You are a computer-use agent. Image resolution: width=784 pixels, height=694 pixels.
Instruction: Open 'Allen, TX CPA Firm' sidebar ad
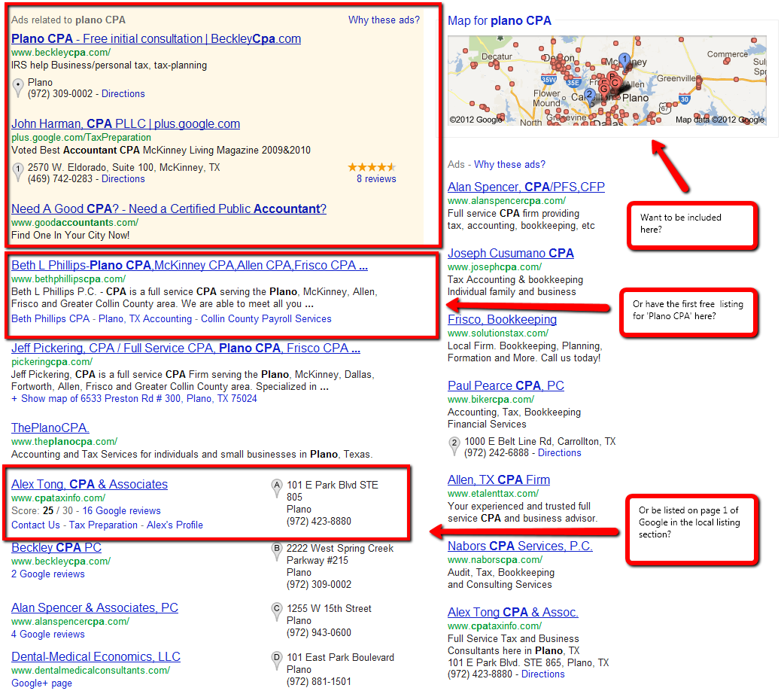click(x=499, y=479)
